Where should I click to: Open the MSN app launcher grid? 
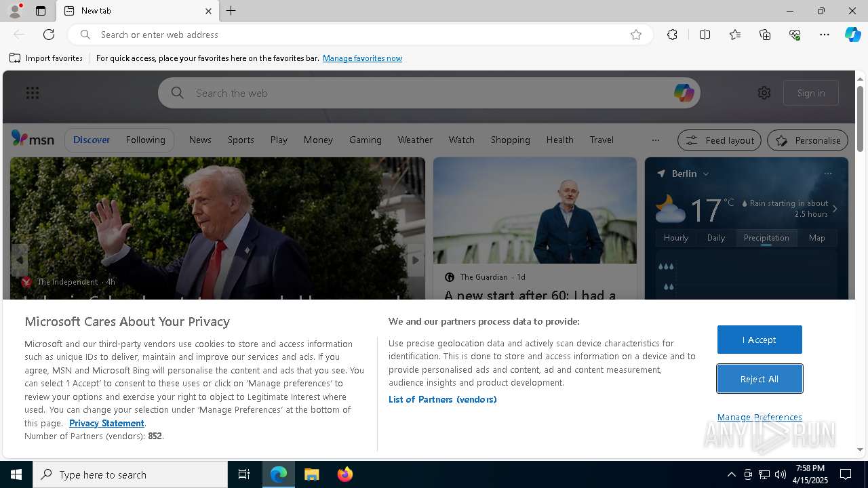point(32,93)
